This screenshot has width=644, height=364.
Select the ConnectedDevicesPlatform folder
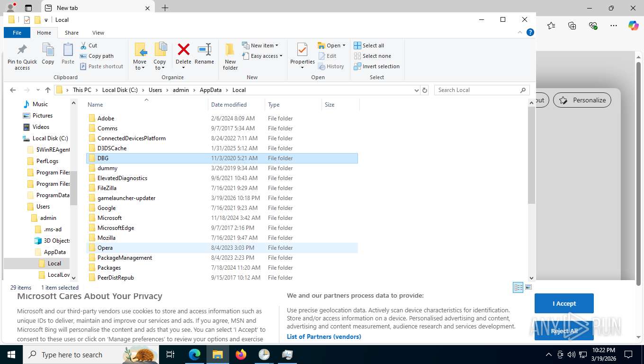pyautogui.click(x=223, y=138)
